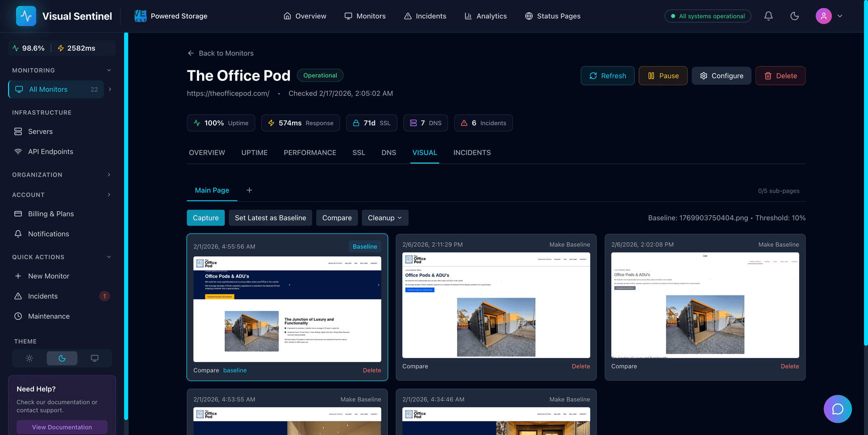
Task: Click Set Latest as Baseline
Action: point(270,218)
